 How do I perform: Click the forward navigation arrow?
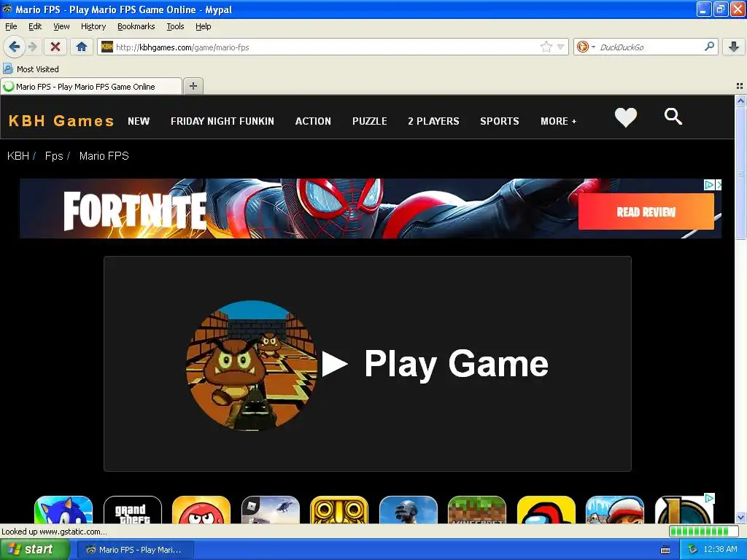pyautogui.click(x=32, y=47)
